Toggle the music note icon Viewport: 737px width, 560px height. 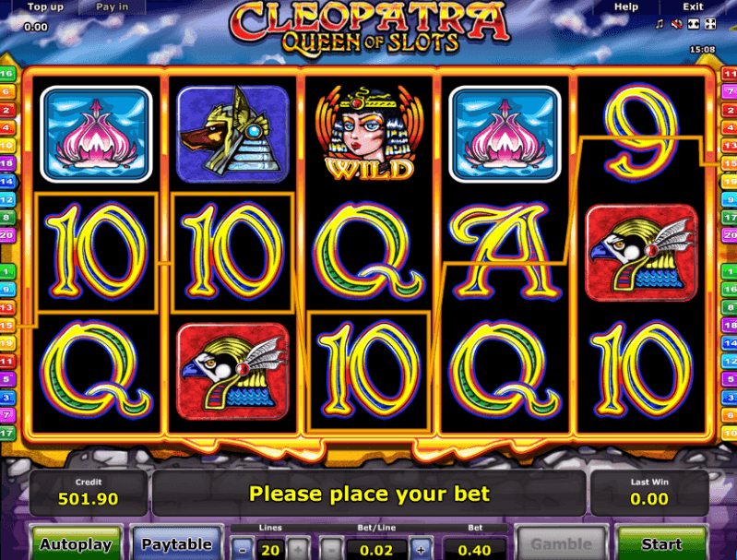(x=660, y=24)
